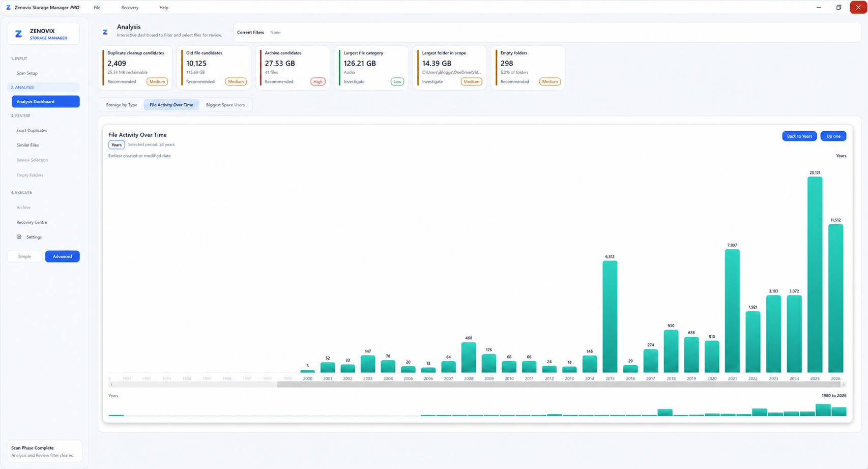Select Analysis Dashboard in sidebar
The width and height of the screenshot is (868, 469).
pos(45,101)
